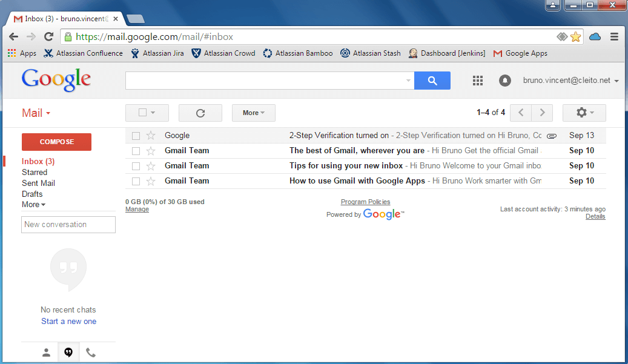This screenshot has height=364, width=628.
Task: Open the Apps grid in bookmarks bar
Action: pos(22,53)
